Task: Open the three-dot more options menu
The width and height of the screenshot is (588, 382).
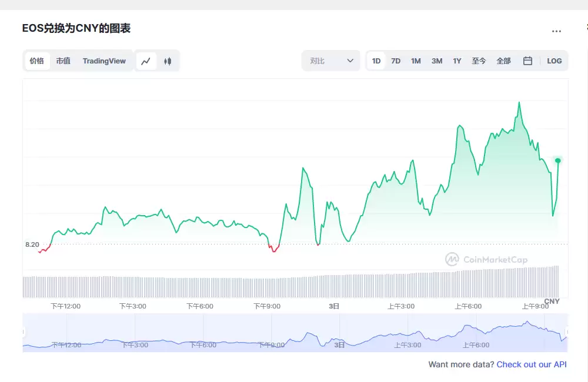Action: tap(556, 32)
